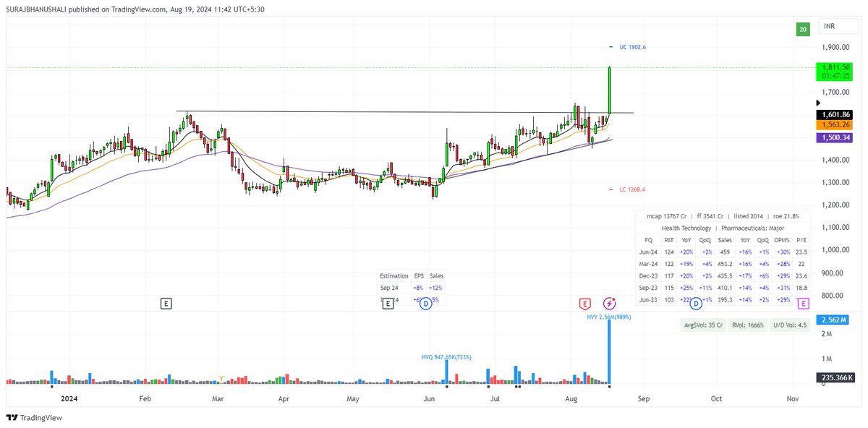Click the UC 1902.6 upper circuit label
The height and width of the screenshot is (428, 868).
tap(632, 47)
